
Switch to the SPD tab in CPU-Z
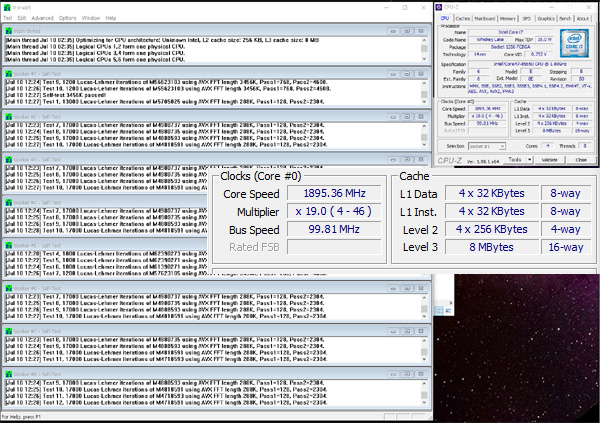click(527, 18)
